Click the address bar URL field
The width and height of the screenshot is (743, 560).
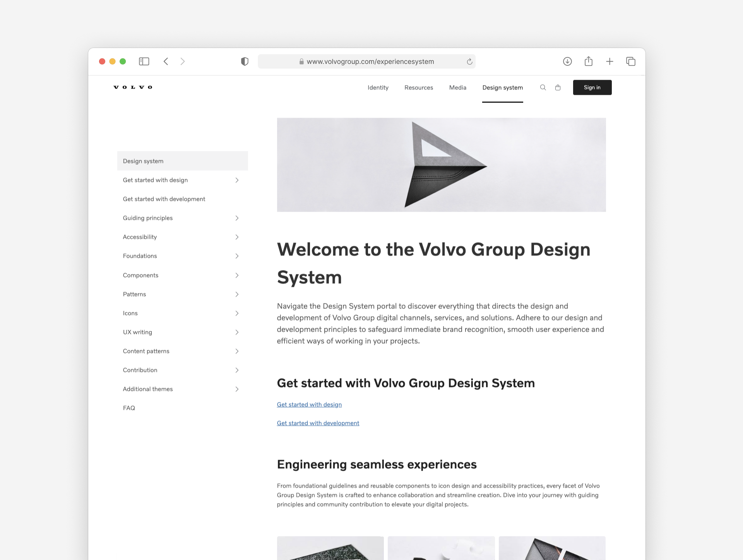[x=366, y=62]
